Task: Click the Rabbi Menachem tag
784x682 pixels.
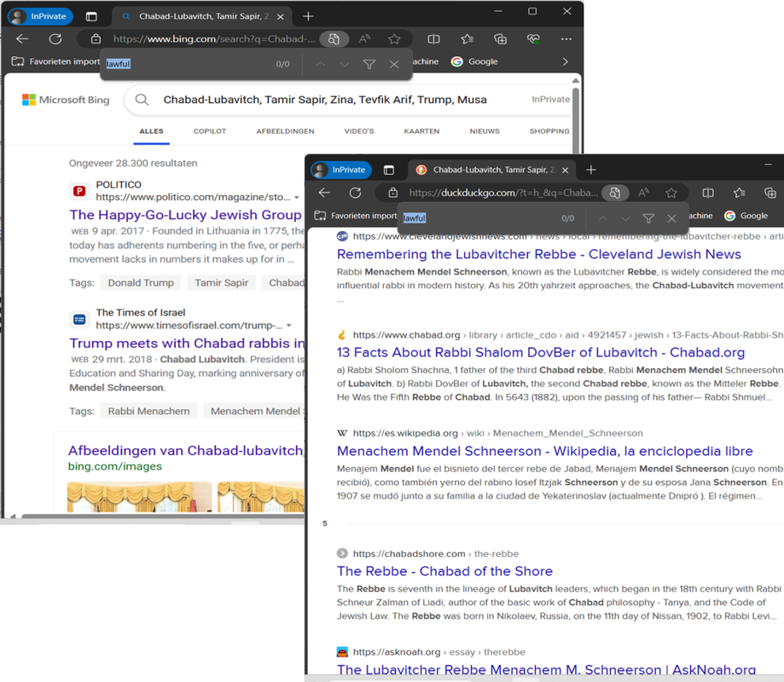Action: pyautogui.click(x=149, y=411)
